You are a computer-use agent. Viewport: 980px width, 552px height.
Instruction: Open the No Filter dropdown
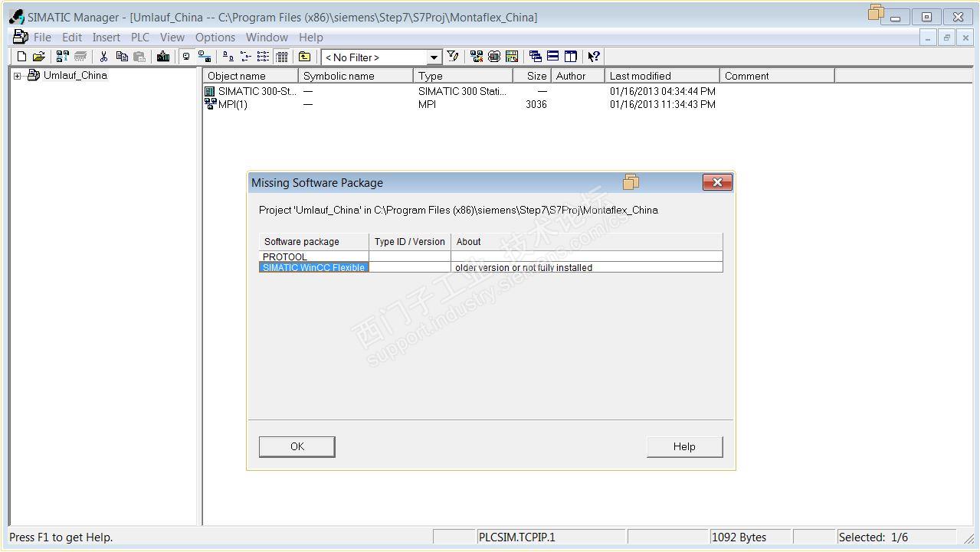pyautogui.click(x=434, y=57)
